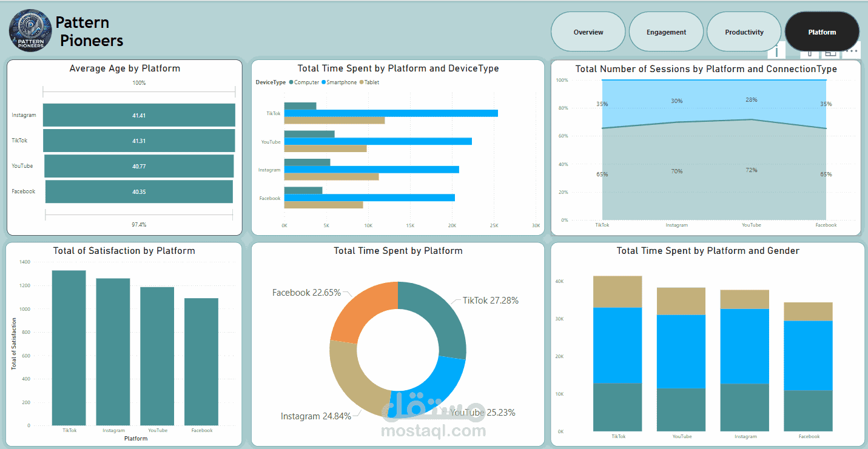Click the Instagram Smartphone bar in DeviceType chart
Screen dimensions: 868x449
(x=372, y=170)
